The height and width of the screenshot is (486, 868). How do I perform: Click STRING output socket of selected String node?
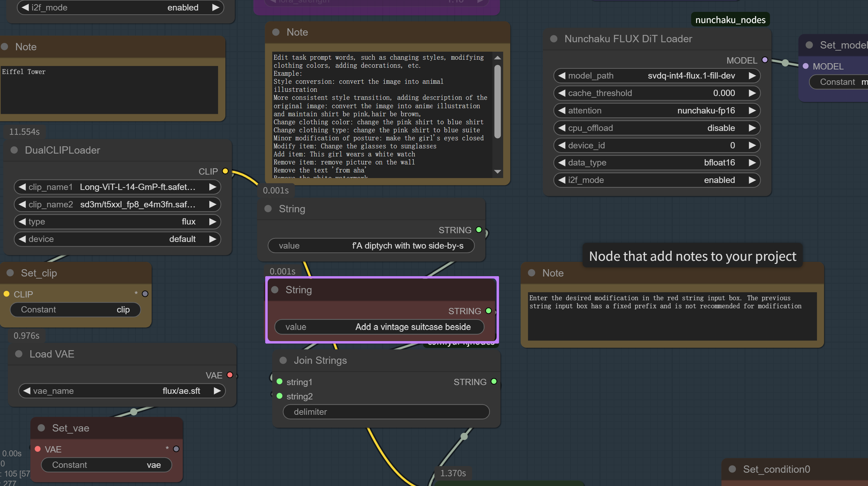click(x=489, y=311)
